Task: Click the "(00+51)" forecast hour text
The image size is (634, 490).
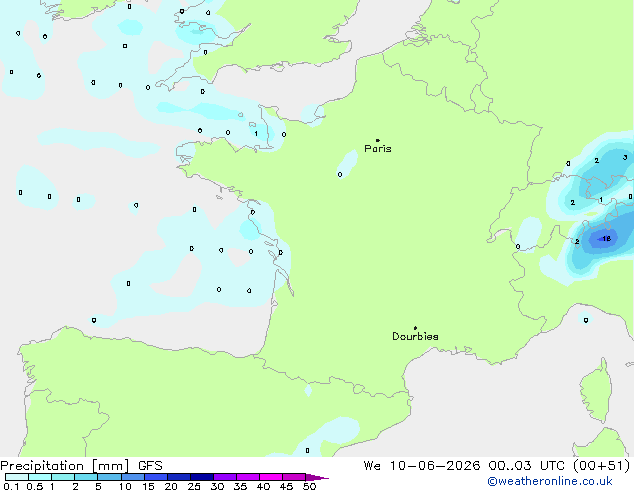Action: pyautogui.click(x=601, y=466)
